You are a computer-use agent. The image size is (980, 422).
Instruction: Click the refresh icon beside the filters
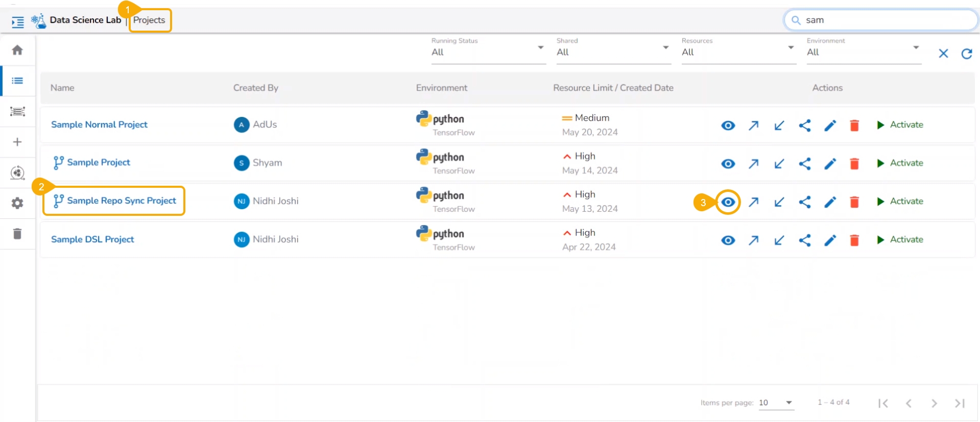967,54
